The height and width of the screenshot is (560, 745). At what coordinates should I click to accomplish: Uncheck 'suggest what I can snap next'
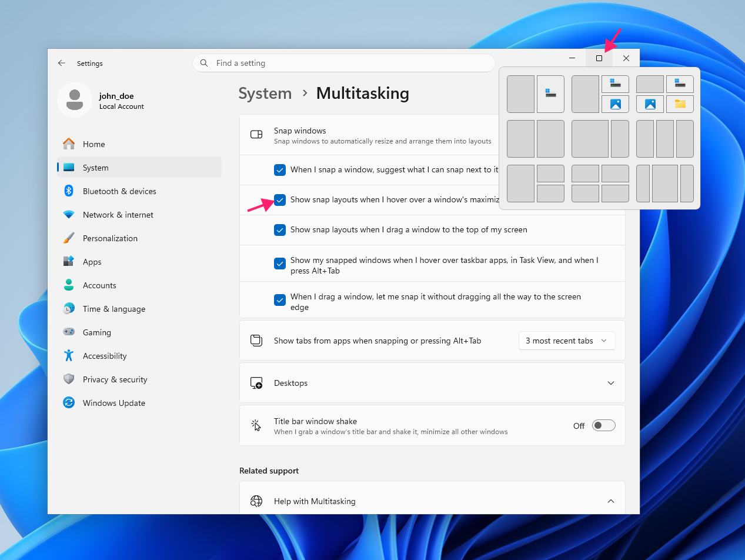click(x=280, y=170)
